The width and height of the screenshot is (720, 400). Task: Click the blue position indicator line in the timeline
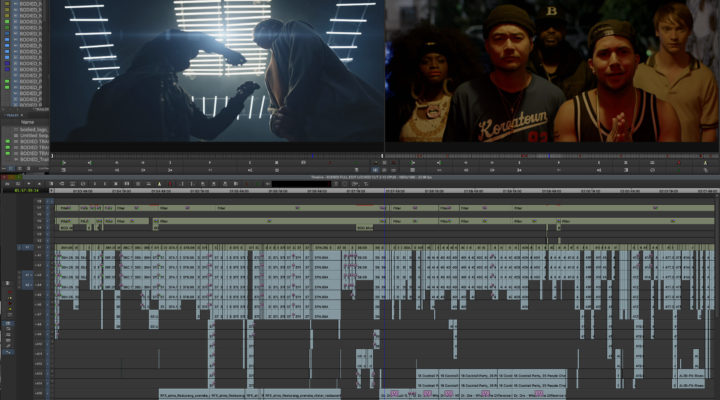pyautogui.click(x=385, y=294)
